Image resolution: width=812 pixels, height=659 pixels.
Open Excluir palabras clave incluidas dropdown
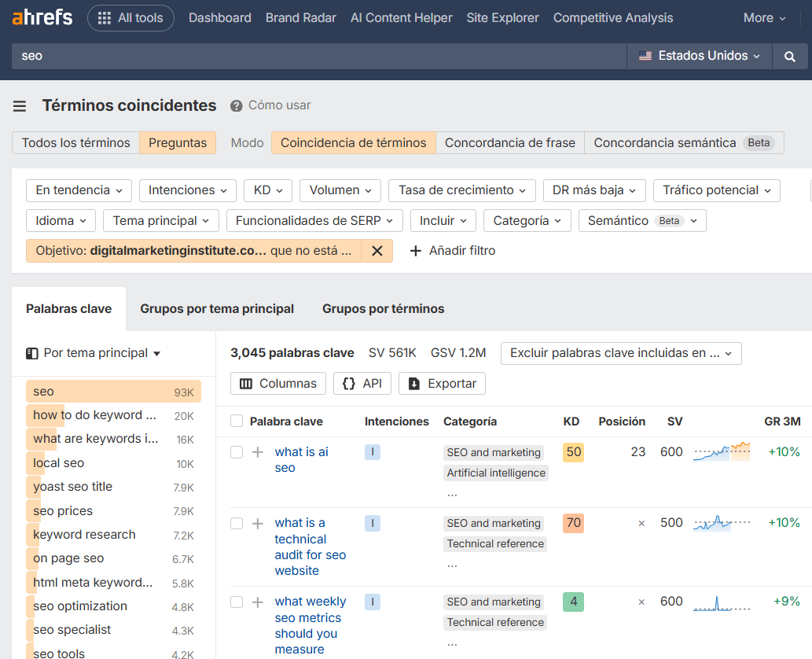[x=621, y=353]
